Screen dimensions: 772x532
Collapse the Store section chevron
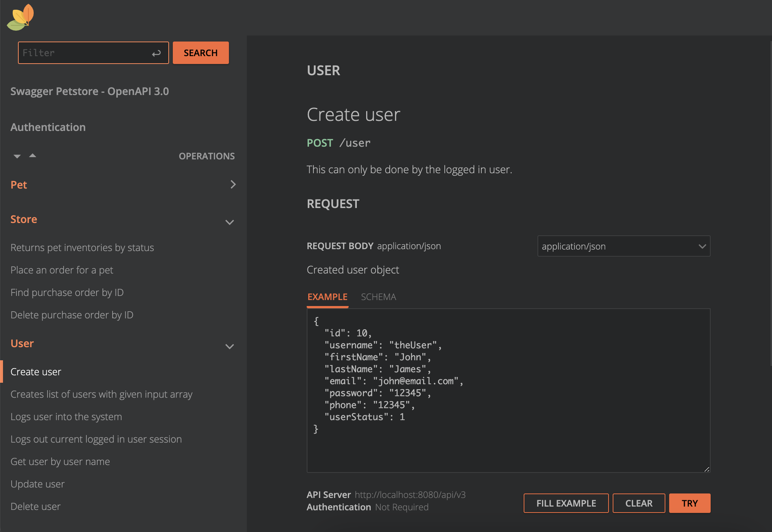click(x=230, y=222)
